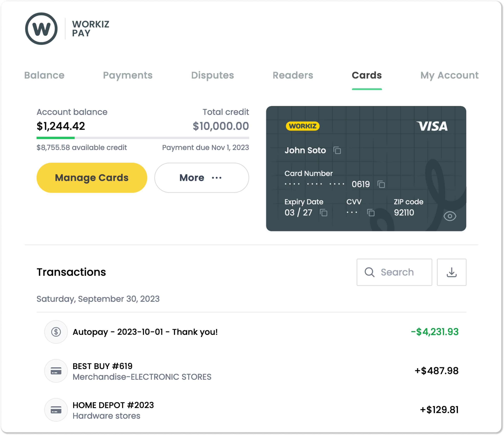
Task: Switch to the Balance tab
Action: pos(44,75)
